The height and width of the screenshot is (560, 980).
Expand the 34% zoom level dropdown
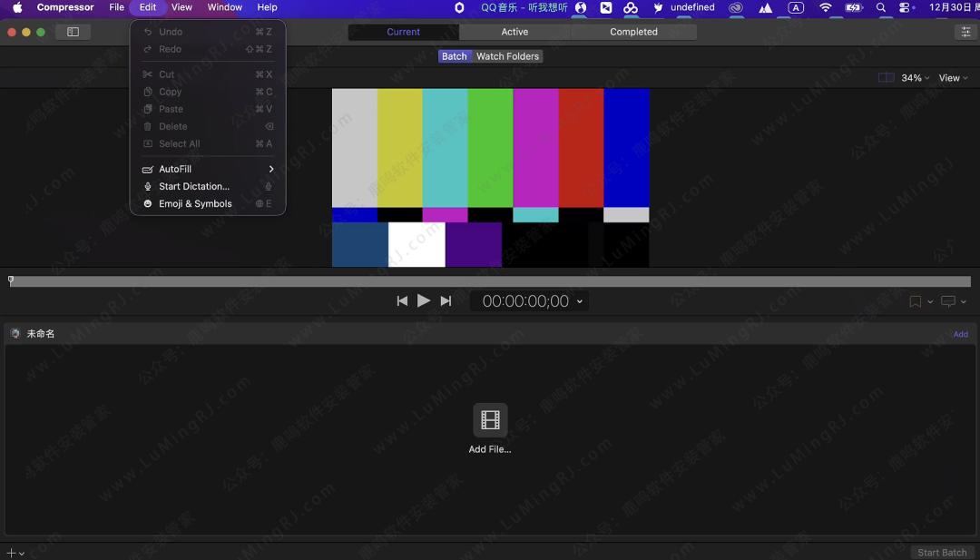pyautogui.click(x=915, y=78)
